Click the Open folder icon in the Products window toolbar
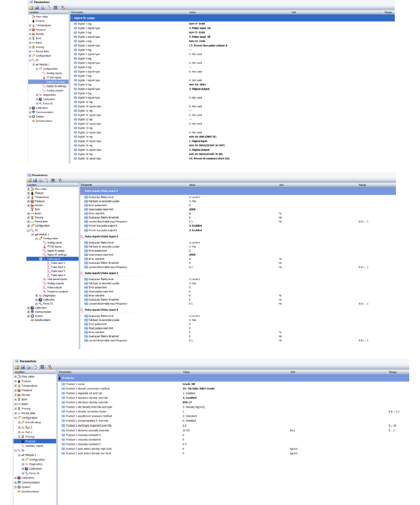Image resolution: width=420 pixels, height=505 pixels. click(17, 367)
